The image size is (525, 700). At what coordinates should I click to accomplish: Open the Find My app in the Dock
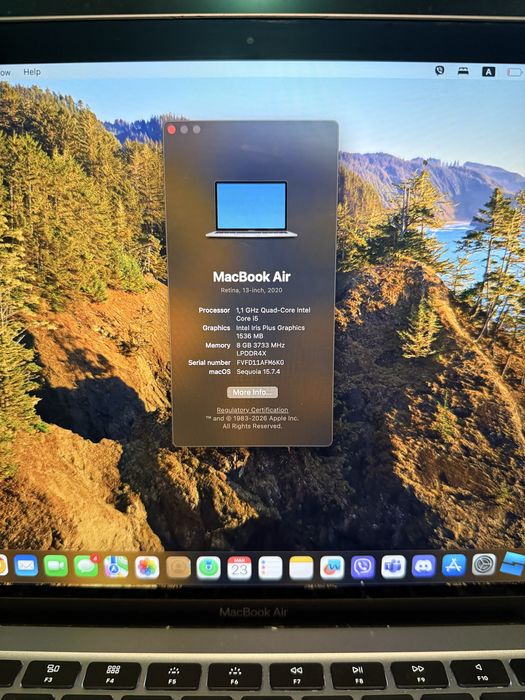coord(208,568)
